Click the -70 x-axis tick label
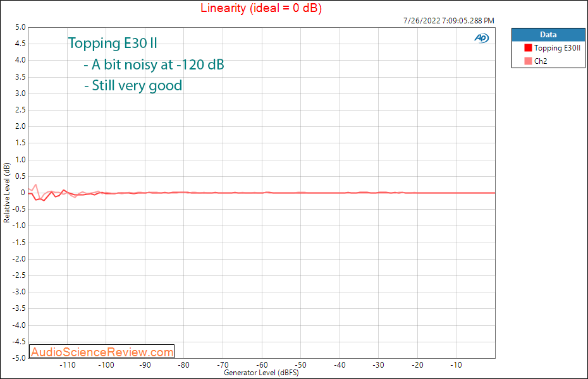 [x=223, y=364]
